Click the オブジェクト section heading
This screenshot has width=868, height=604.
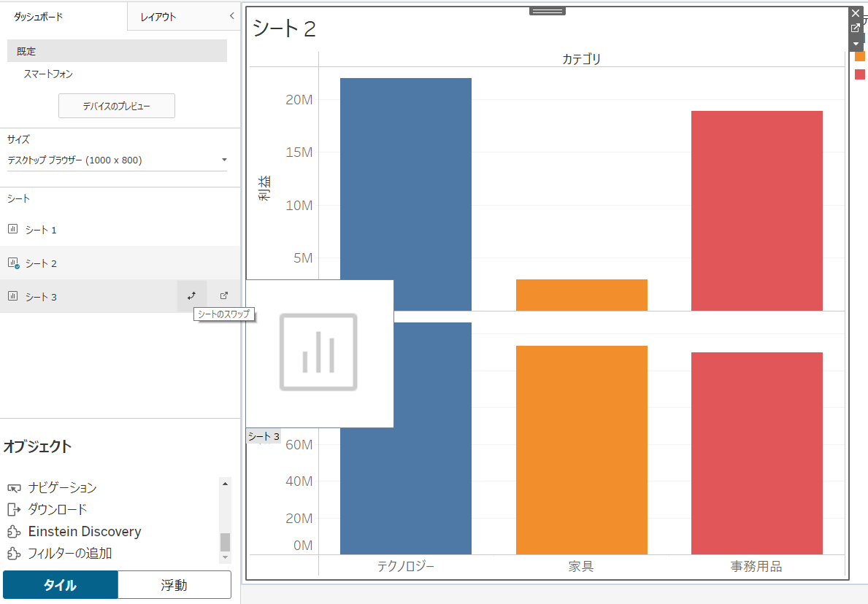(x=38, y=446)
